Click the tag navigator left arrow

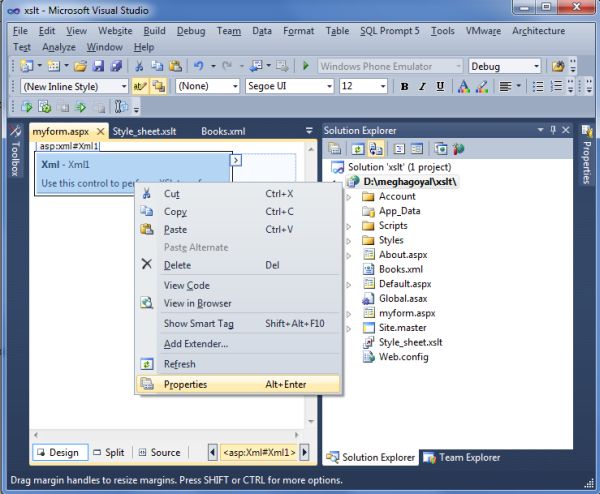(x=213, y=452)
